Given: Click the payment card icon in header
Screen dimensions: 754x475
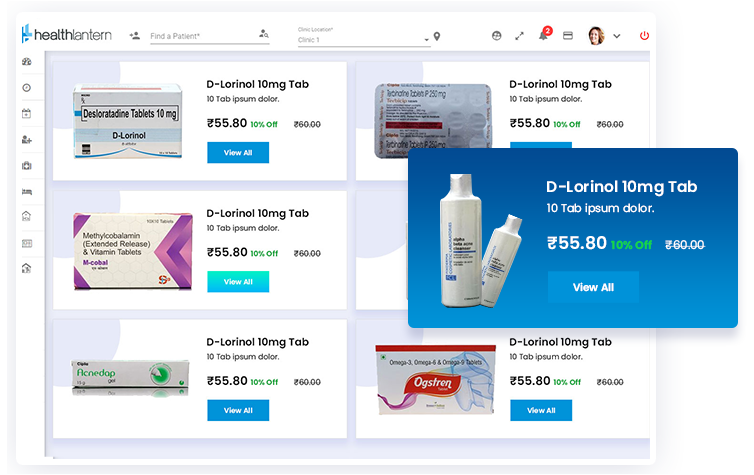Looking at the screenshot, I should [x=568, y=36].
